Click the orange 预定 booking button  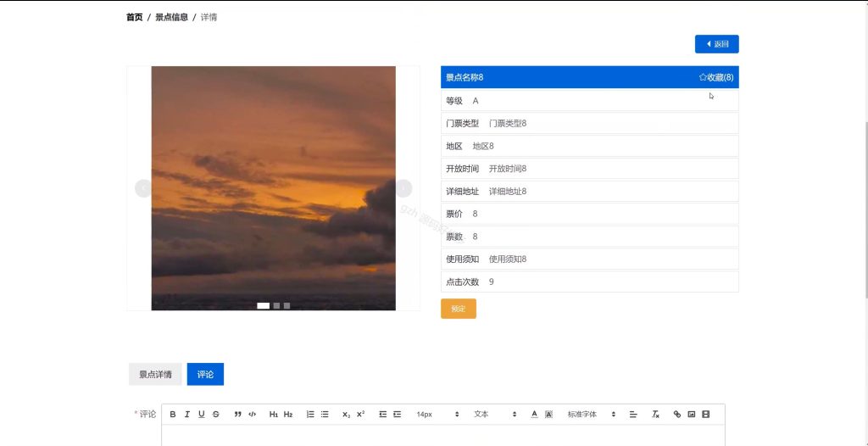point(459,309)
